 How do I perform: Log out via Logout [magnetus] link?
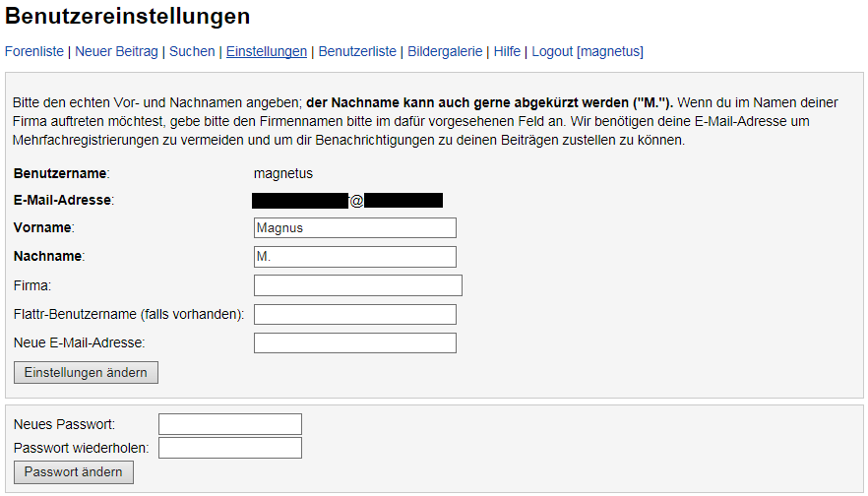click(x=588, y=51)
